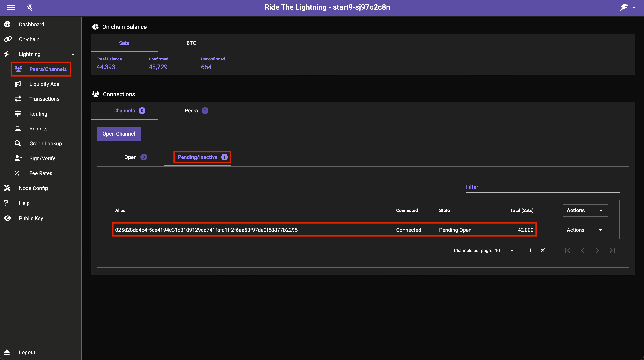Select the Routing icon

coord(18,114)
